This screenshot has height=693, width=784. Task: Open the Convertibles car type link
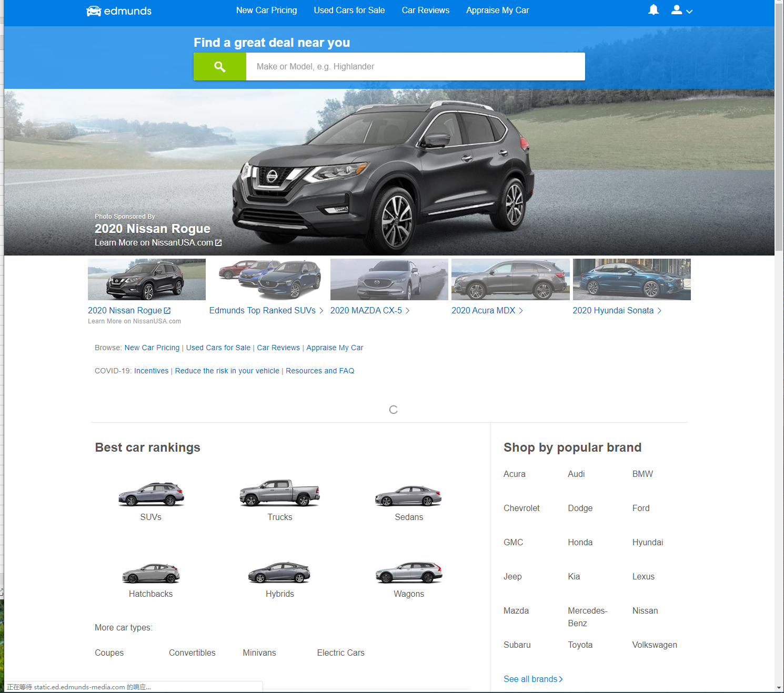pos(192,653)
